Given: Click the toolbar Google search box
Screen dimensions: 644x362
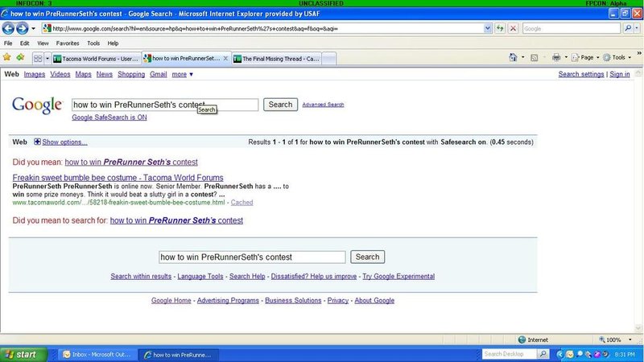Looking at the screenshot, I should click(x=572, y=29).
